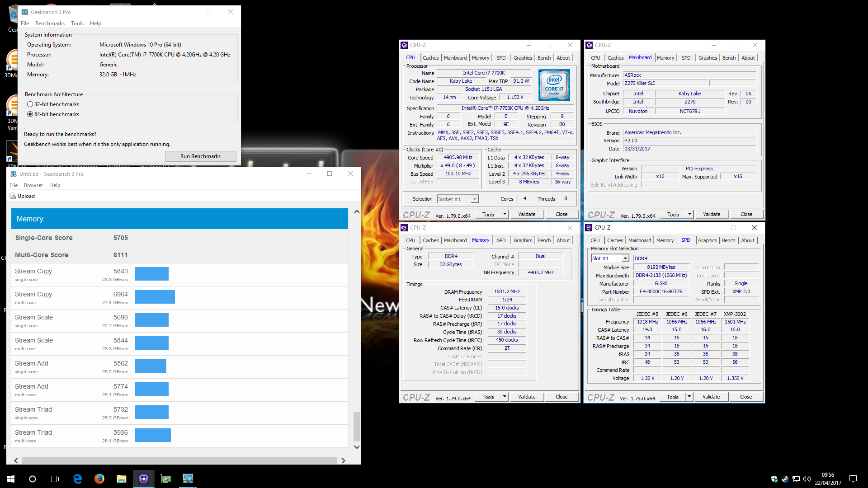Viewport: 868px width, 488px height.
Task: Switch to Bench tab in CPU window
Action: pyautogui.click(x=544, y=58)
